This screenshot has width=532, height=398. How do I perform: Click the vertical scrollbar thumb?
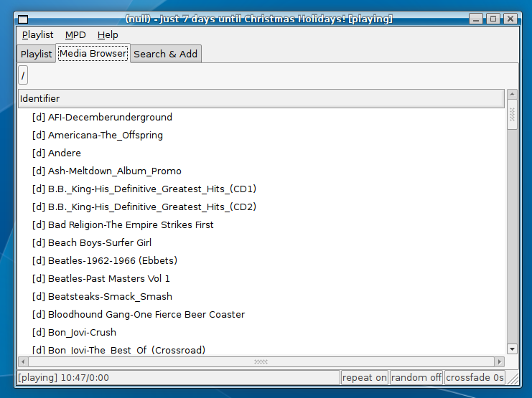pos(512,114)
